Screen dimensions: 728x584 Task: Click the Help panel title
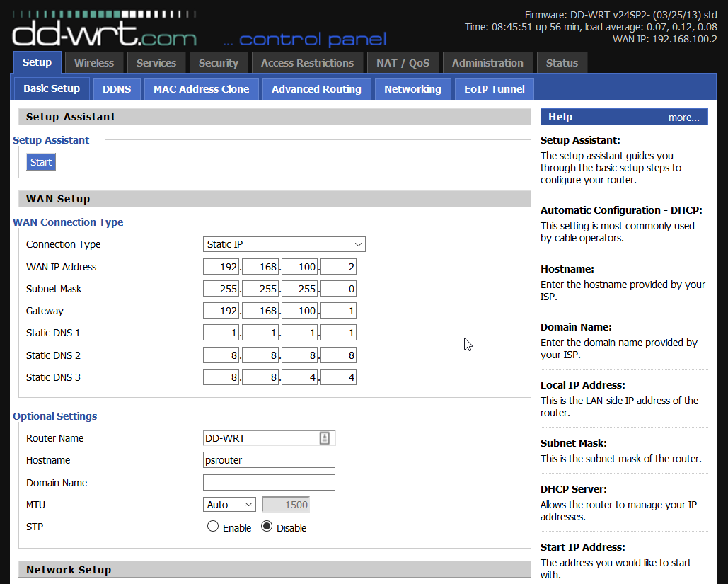(x=560, y=117)
